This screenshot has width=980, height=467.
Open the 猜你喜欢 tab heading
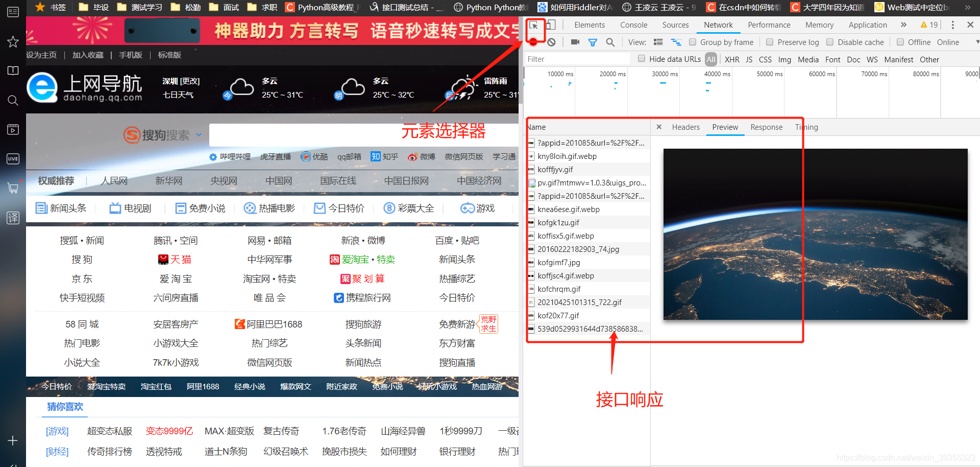click(x=65, y=407)
